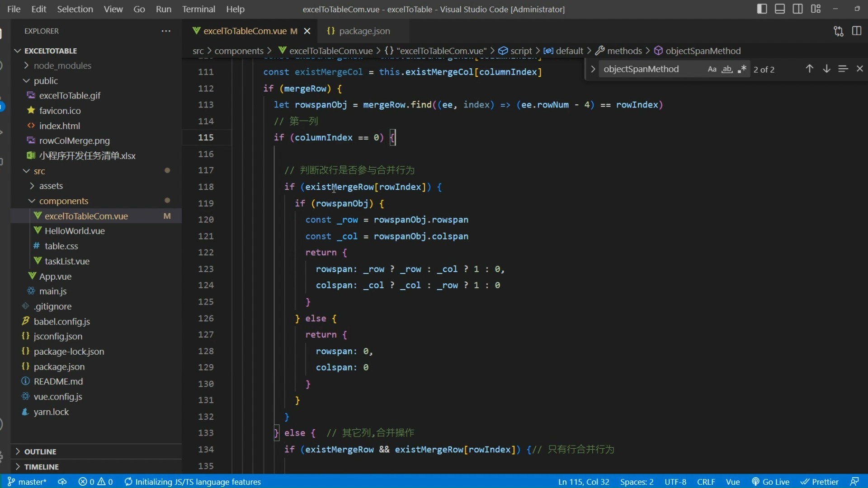Toggle Match Whole Word in find widget
The height and width of the screenshot is (488, 868).
coord(727,69)
